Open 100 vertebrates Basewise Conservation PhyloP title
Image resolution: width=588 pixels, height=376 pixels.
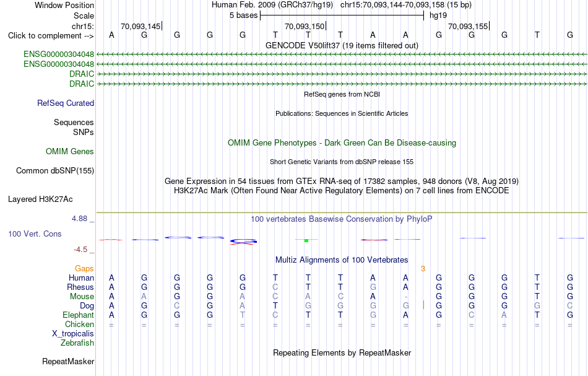pyautogui.click(x=342, y=219)
